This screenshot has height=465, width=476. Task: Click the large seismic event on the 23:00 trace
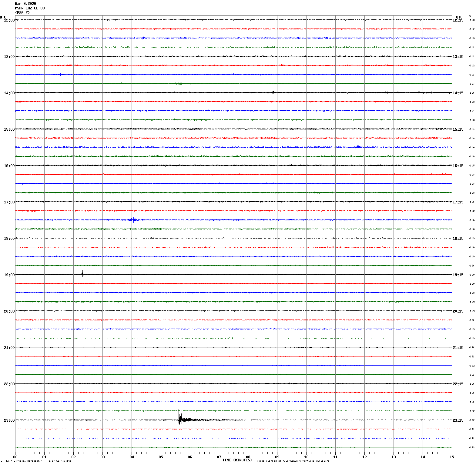180,420
